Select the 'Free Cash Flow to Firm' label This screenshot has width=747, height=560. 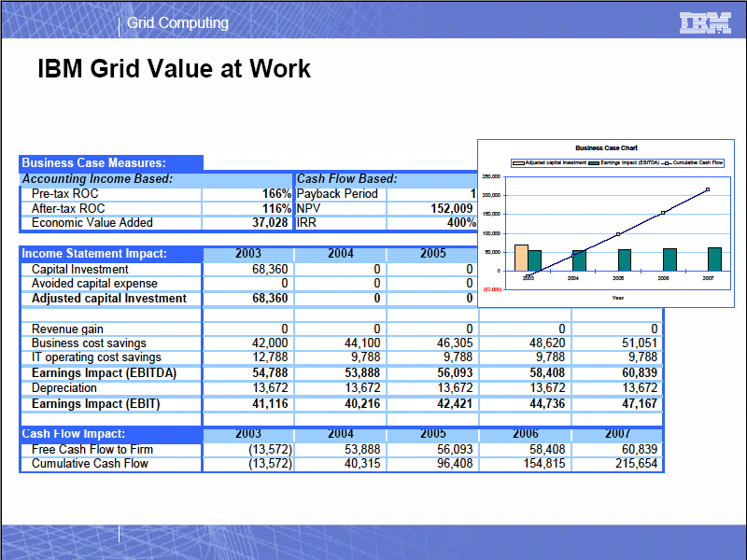pyautogui.click(x=92, y=450)
